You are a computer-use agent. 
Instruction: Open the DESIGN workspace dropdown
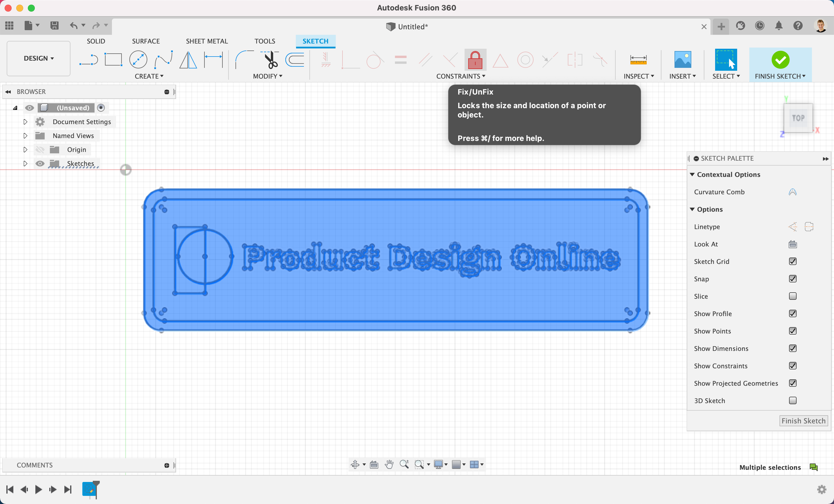coord(39,59)
